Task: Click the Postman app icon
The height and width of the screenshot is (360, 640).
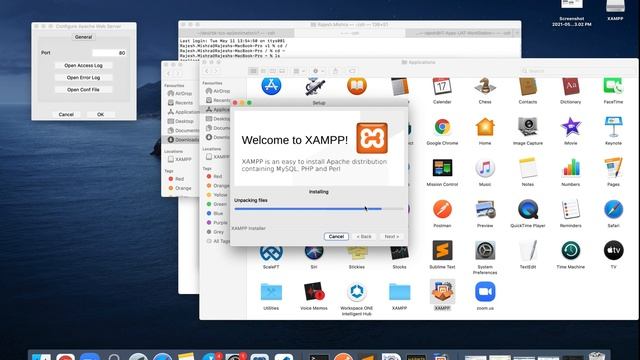Action: coord(442,209)
